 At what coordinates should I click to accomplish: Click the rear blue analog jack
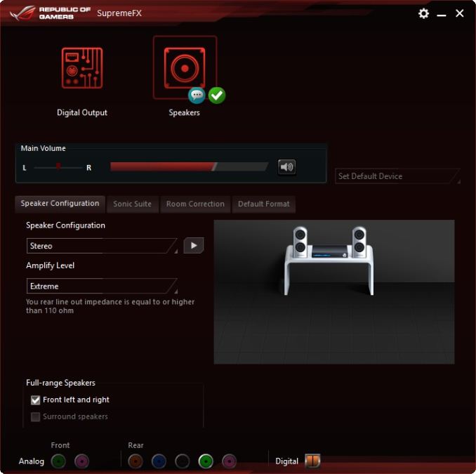pyautogui.click(x=159, y=461)
